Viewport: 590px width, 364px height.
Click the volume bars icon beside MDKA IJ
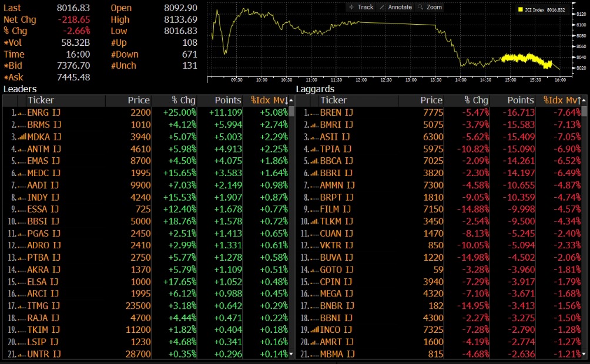coord(22,137)
